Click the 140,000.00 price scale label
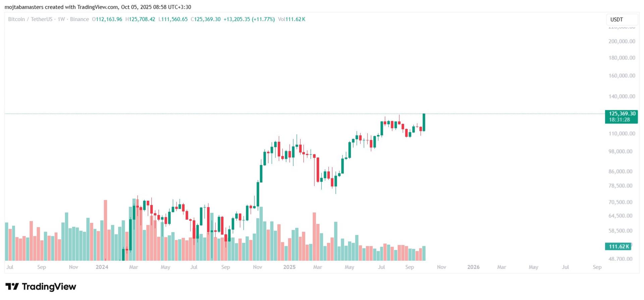644x300 pixels. pyautogui.click(x=622, y=96)
